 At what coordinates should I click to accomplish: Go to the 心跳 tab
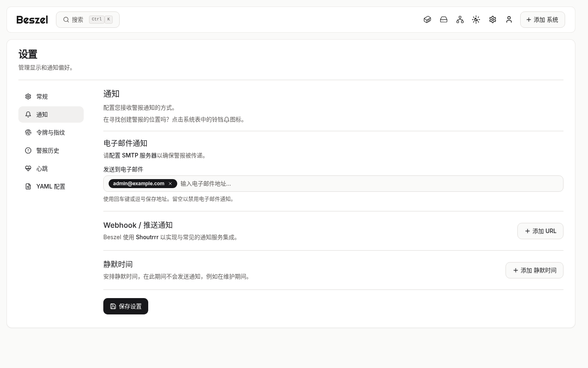coord(51,168)
